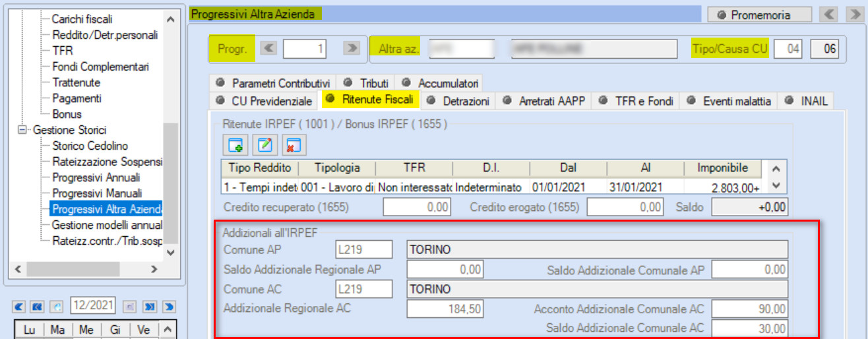The image size is (868, 339).
Task: Click the Tipo Reddito column header
Action: [x=259, y=168]
